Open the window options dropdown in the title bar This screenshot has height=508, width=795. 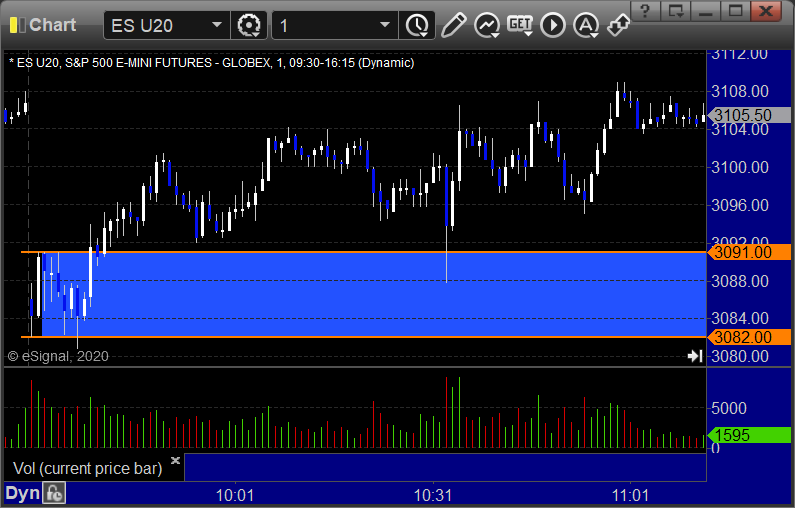pyautogui.click(x=675, y=11)
